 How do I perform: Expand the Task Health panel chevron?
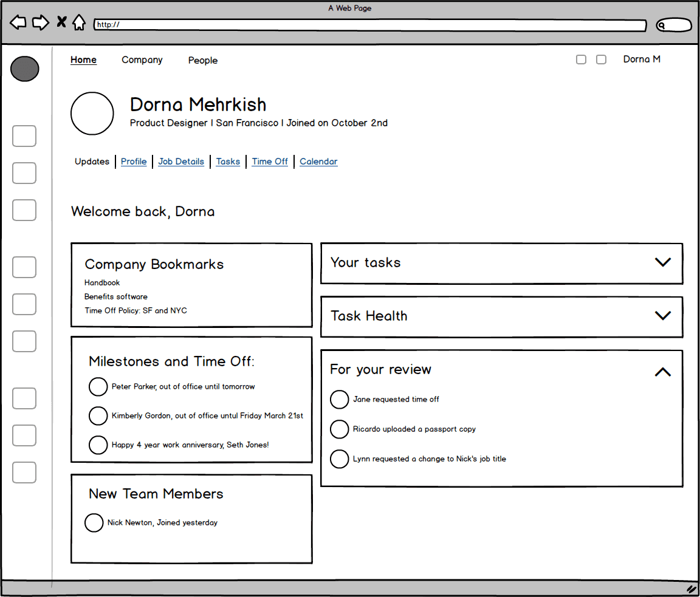pos(663,316)
